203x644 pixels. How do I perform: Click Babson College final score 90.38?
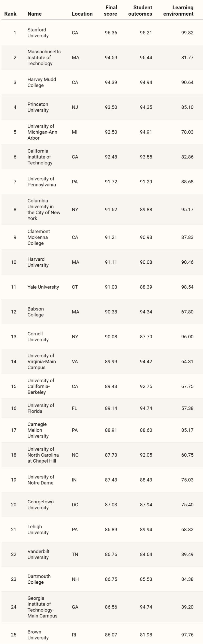[111, 312]
